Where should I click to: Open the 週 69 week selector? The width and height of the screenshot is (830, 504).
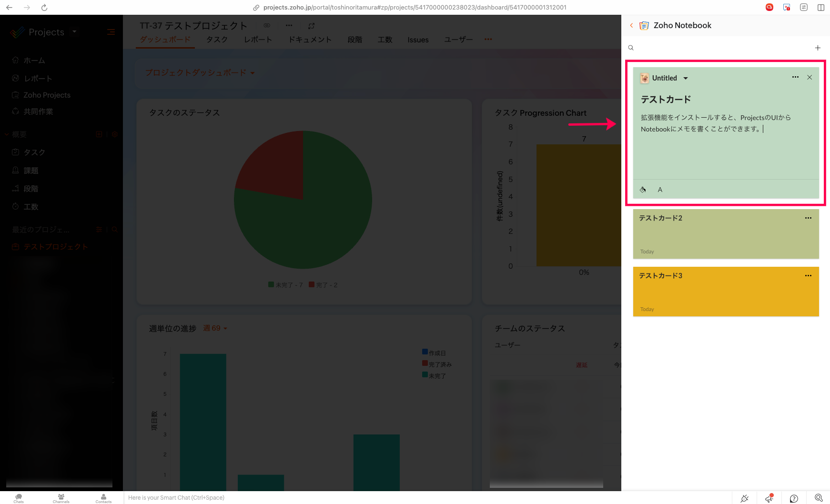[x=215, y=328]
